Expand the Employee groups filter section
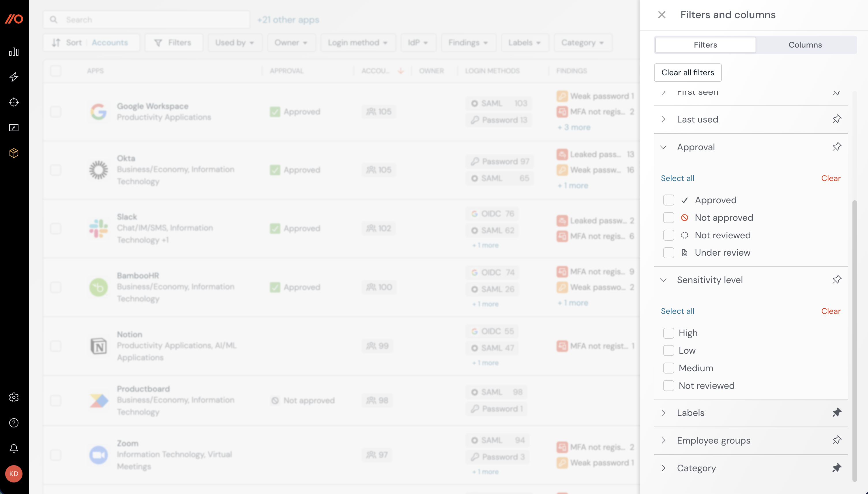868x494 pixels. pos(664,440)
